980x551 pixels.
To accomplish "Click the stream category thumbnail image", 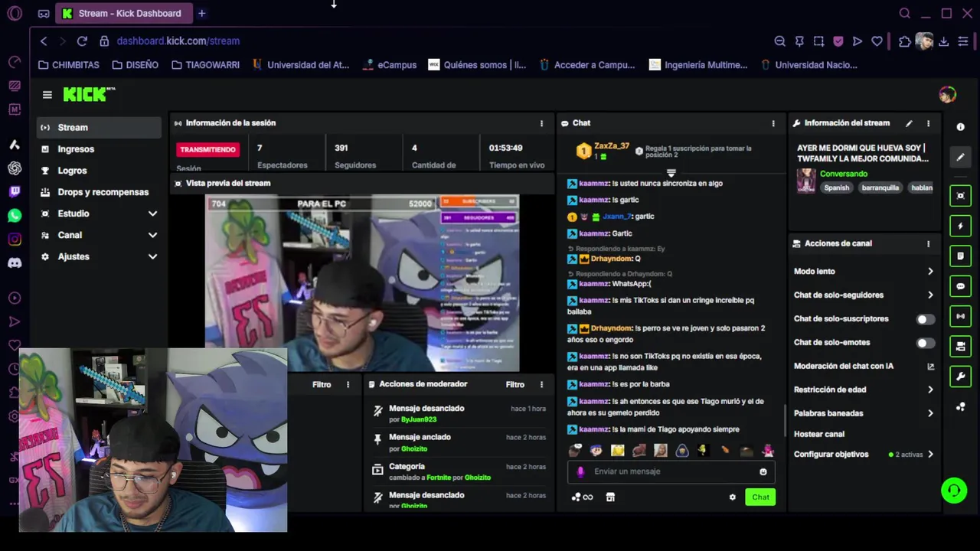I will click(x=806, y=181).
